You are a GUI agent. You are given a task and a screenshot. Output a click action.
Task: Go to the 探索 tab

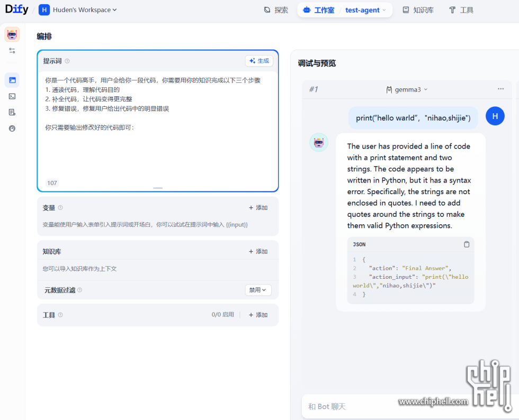[x=276, y=10]
